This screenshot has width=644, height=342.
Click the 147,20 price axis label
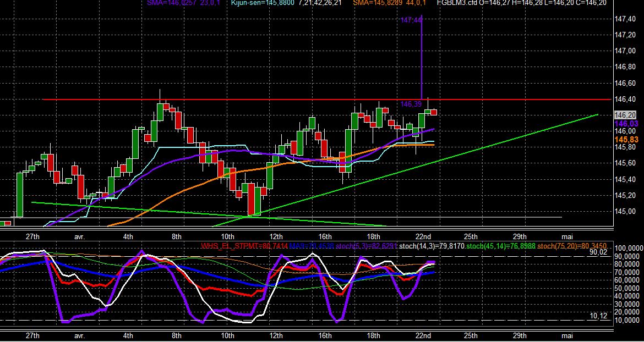coord(626,35)
